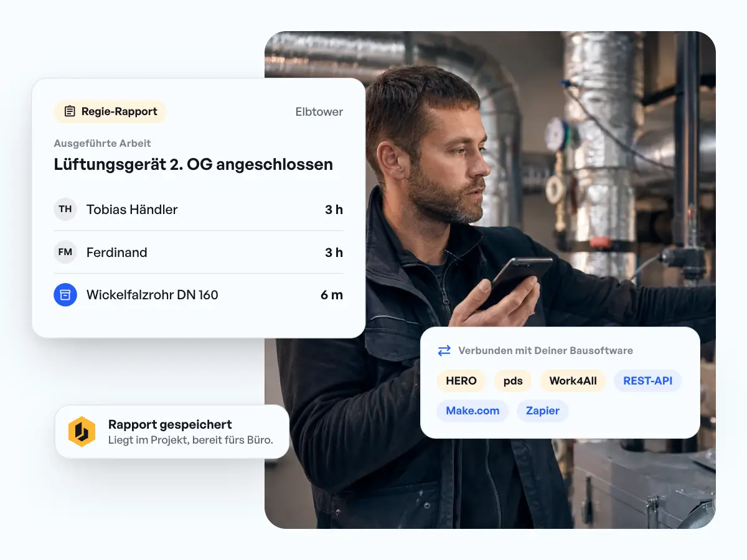Open the Rapport gespeichert notification title
The height and width of the screenshot is (560, 747).
click(x=170, y=424)
